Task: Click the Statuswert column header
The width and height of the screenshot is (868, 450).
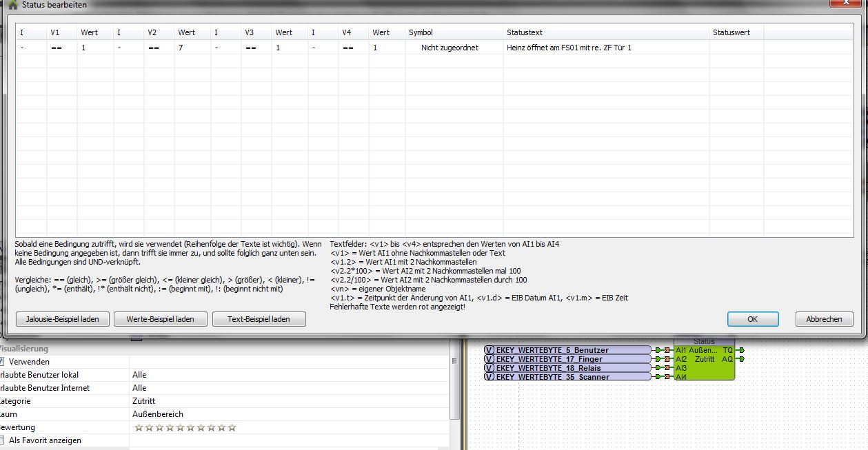Action: point(736,32)
